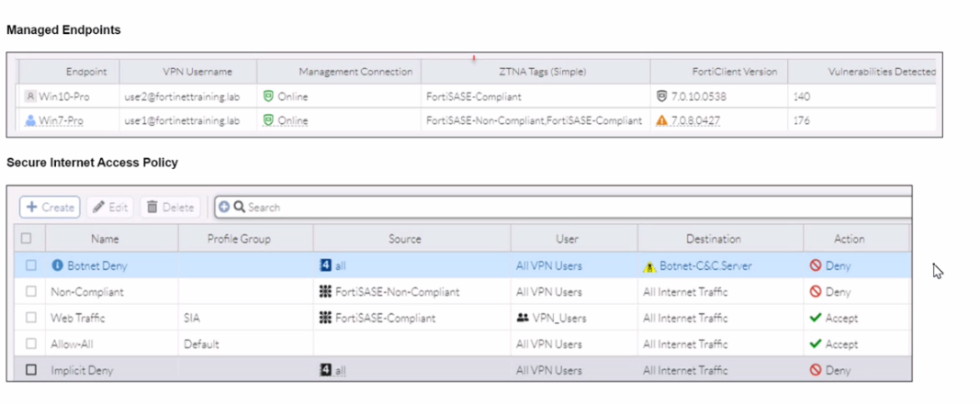The image size is (980, 405).
Task: Sort by the Profile Group column header
Action: coord(238,239)
